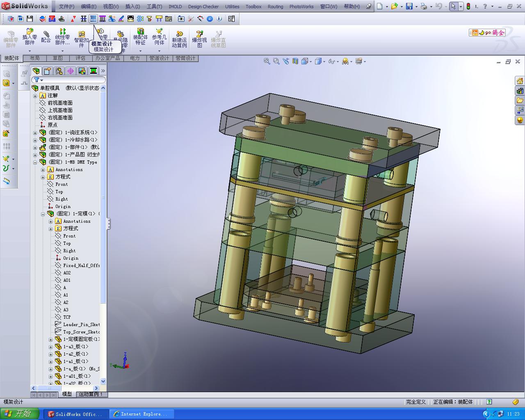Click the Previous View icon
The image size is (525, 420).
[286, 61]
